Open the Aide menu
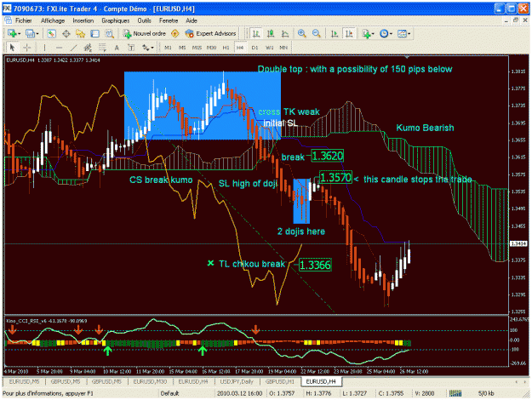532x400 pixels. click(x=192, y=20)
